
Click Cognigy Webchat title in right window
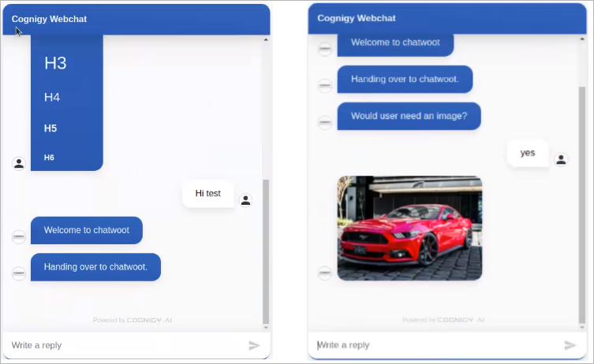(x=357, y=18)
